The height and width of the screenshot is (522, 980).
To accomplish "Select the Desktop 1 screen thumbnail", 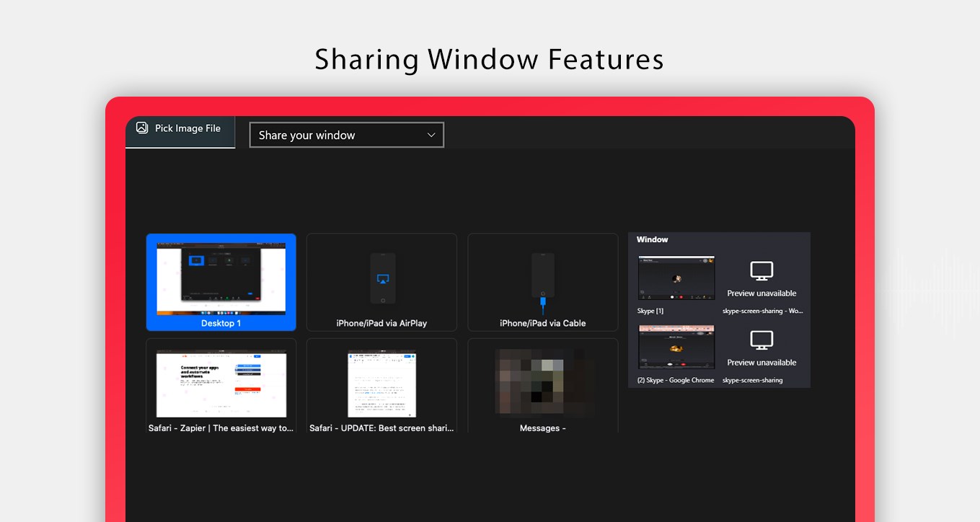I will pyautogui.click(x=221, y=282).
